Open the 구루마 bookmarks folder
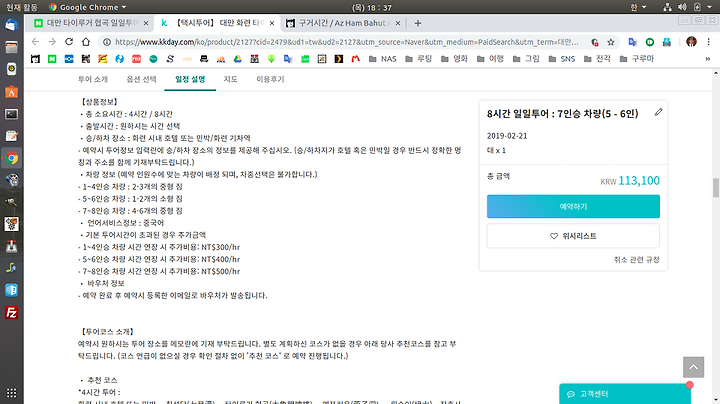 [636, 59]
